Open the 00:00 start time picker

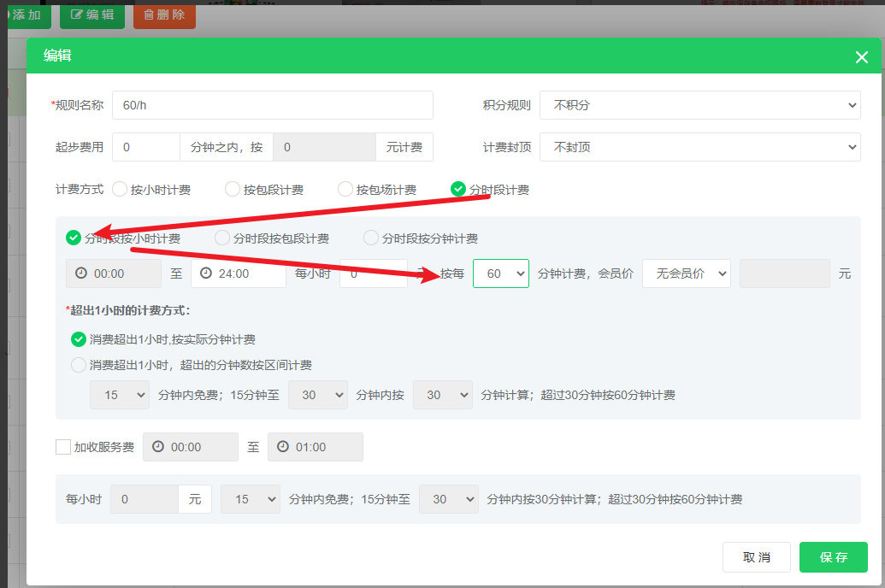114,273
